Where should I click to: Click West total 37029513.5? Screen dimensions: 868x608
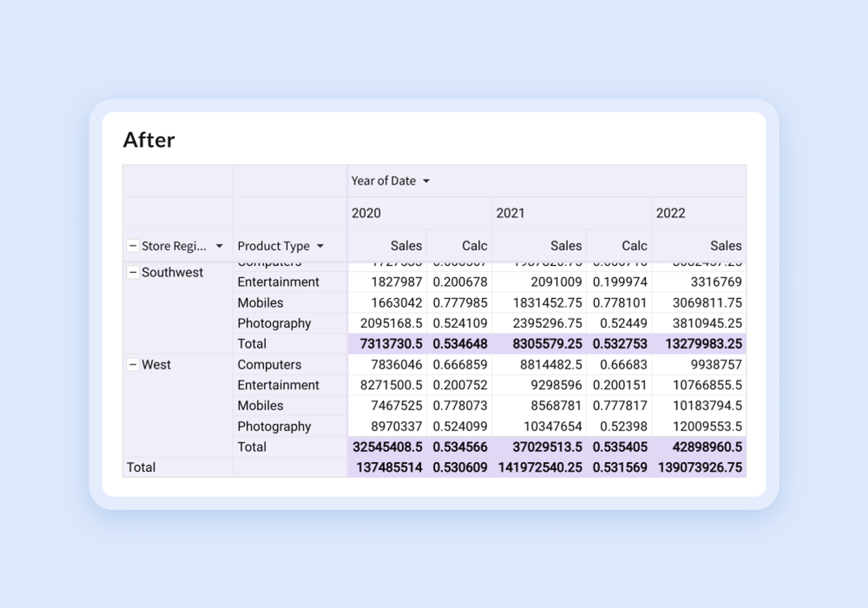547,447
